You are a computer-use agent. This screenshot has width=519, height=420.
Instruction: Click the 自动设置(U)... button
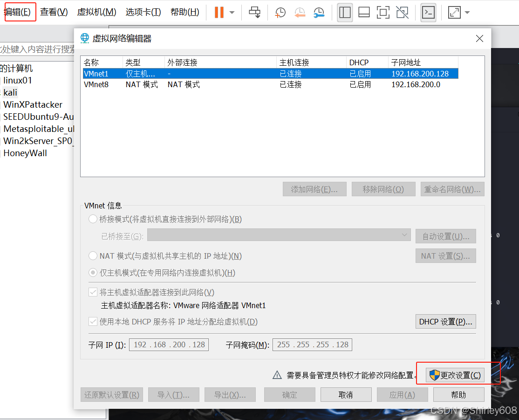[446, 236]
